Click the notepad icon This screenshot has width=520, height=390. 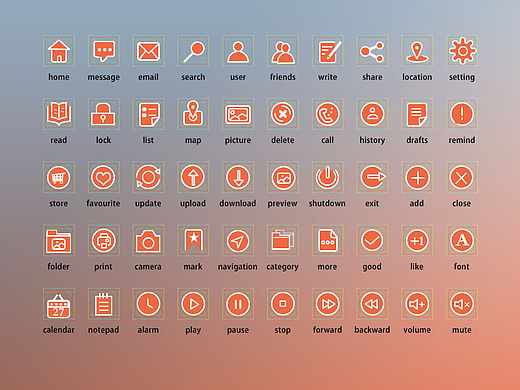(104, 304)
